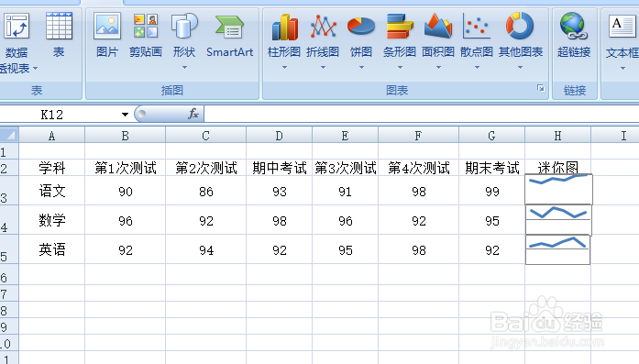Select column D header
The image size is (639, 364).
[x=279, y=136]
